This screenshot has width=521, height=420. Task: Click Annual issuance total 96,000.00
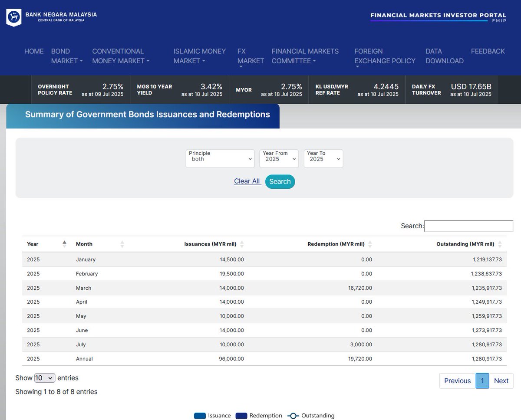(x=232, y=359)
